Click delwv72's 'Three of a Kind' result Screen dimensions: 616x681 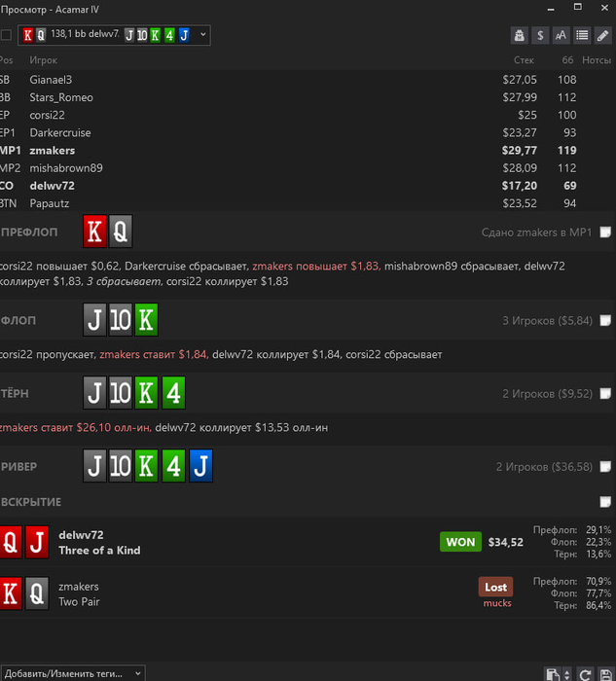click(99, 551)
